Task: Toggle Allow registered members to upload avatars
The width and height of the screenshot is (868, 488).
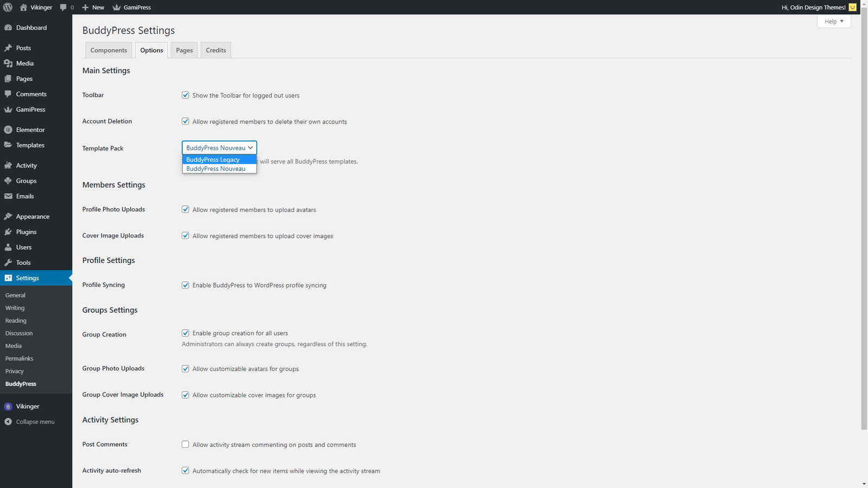Action: 186,209
